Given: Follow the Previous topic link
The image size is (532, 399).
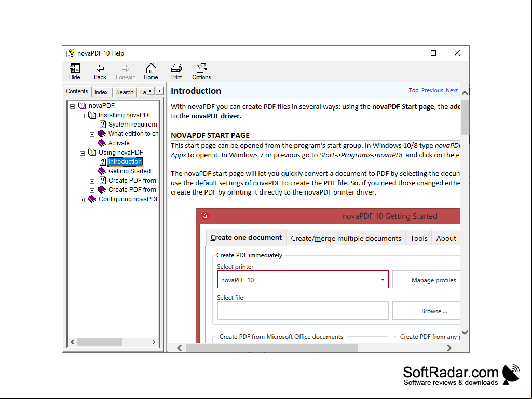Looking at the screenshot, I should tap(432, 90).
